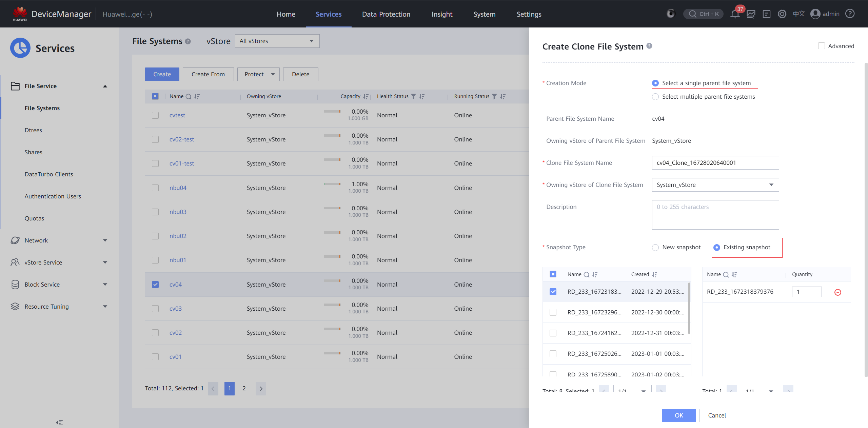Expand Owning vStore of Clone File System dropdown
The height and width of the screenshot is (428, 868).
[715, 185]
